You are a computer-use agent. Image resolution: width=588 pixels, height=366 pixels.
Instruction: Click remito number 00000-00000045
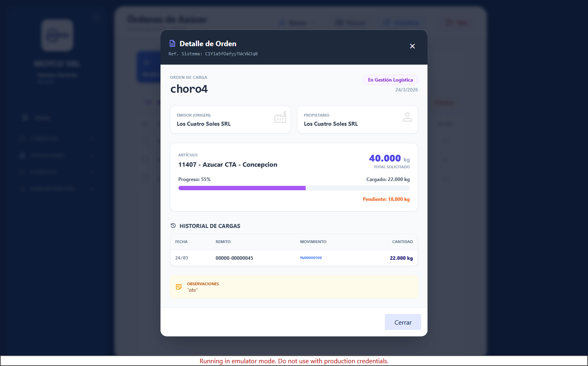(x=234, y=258)
